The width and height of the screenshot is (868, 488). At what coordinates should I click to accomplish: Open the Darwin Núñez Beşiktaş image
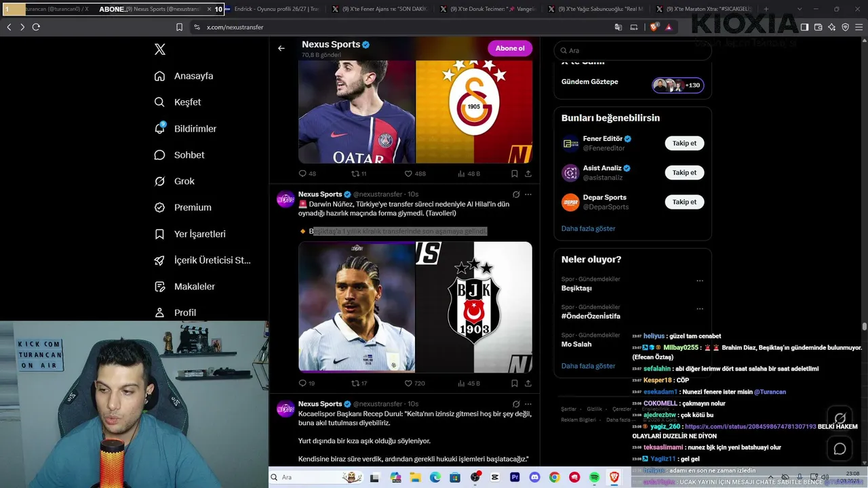(x=415, y=307)
